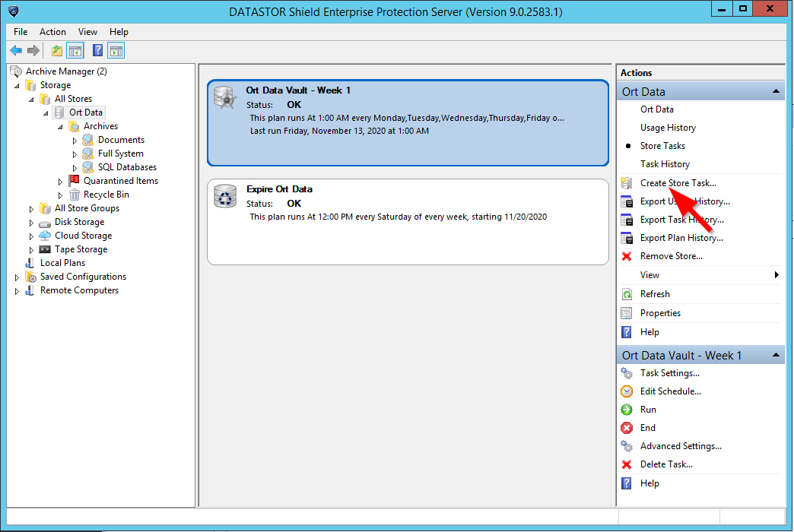Click the Expire Ort Data recycle icon
The image size is (794, 532).
(225, 196)
